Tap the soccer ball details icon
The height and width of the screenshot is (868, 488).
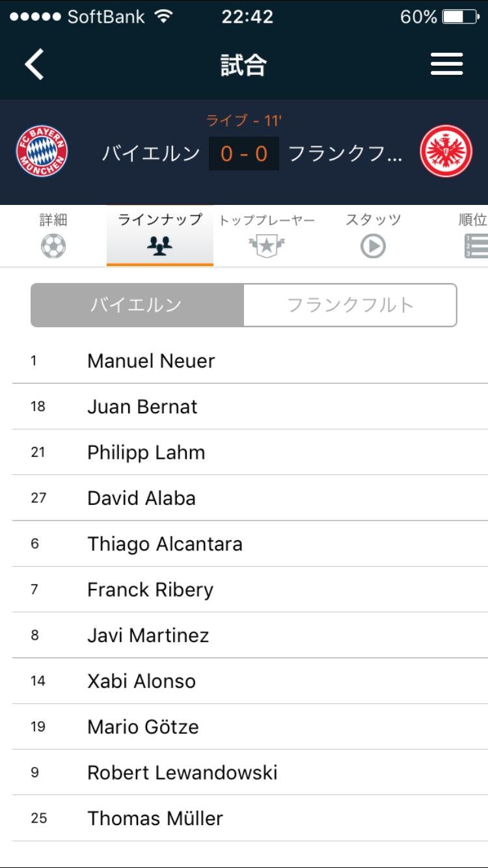53,247
